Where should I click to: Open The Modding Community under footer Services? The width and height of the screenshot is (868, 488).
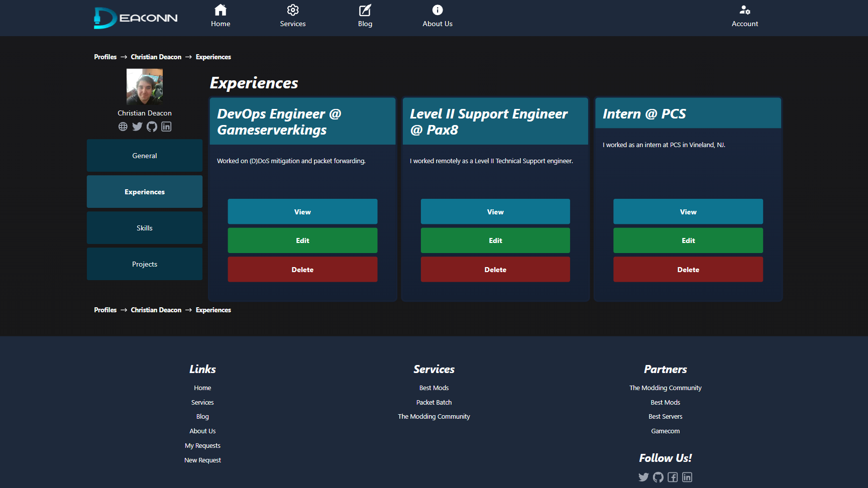[x=434, y=417]
